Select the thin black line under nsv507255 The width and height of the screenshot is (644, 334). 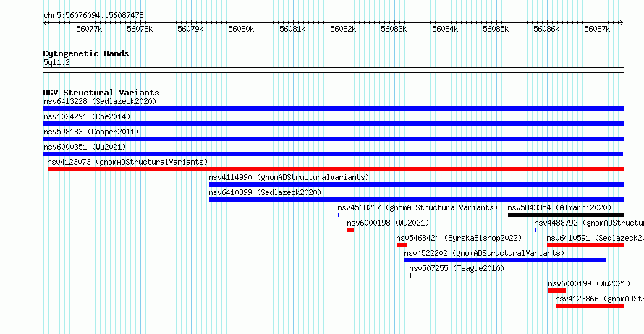tap(517, 275)
